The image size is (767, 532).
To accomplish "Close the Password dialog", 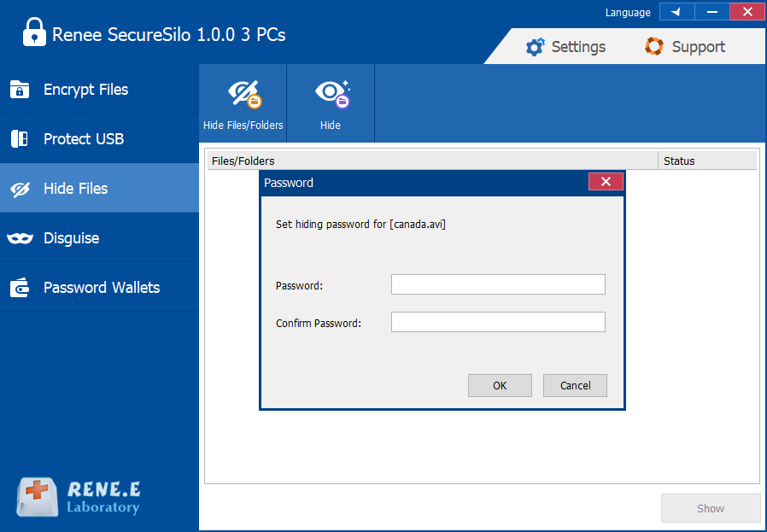I will [x=606, y=181].
